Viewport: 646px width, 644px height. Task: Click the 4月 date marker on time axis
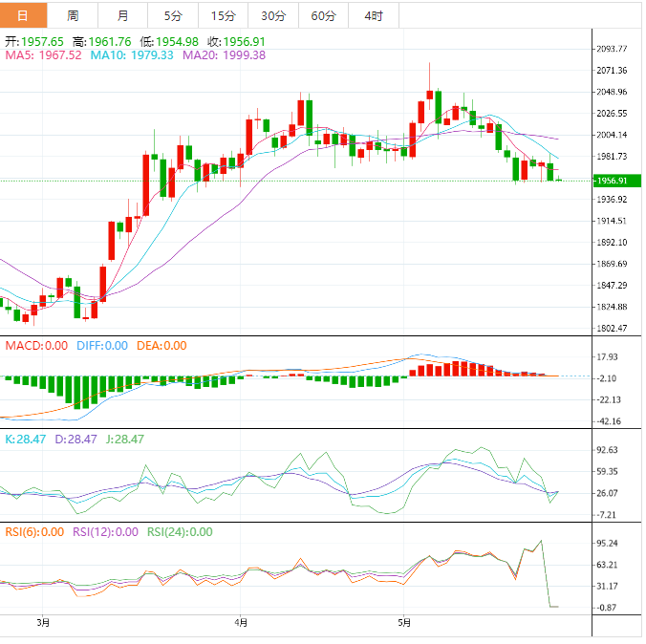241,623
